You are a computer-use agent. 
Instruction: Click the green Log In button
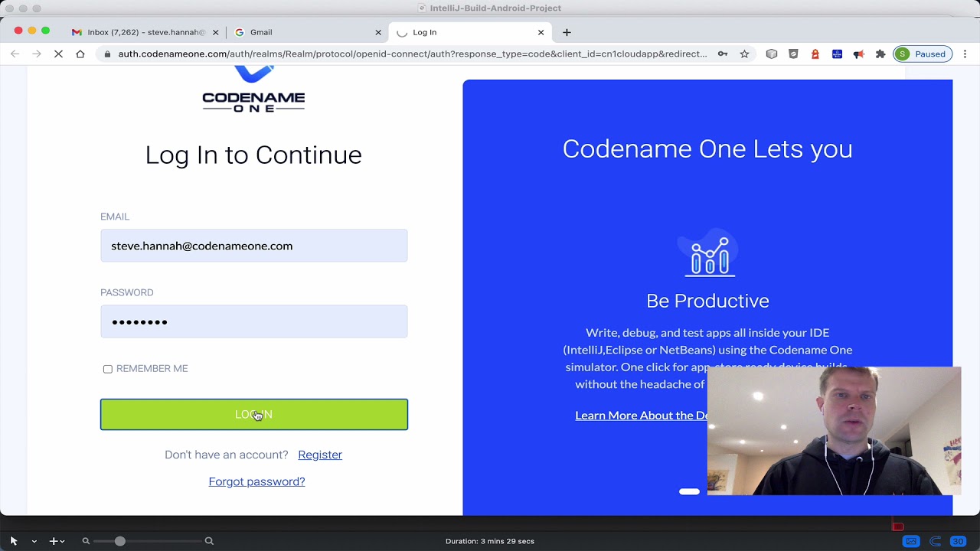254,414
